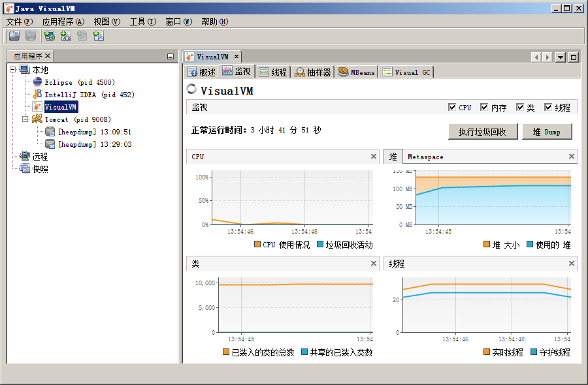The height and width of the screenshot is (385, 588).
Task: Close the 堆 / Metaspace chart panel
Action: tap(572, 156)
